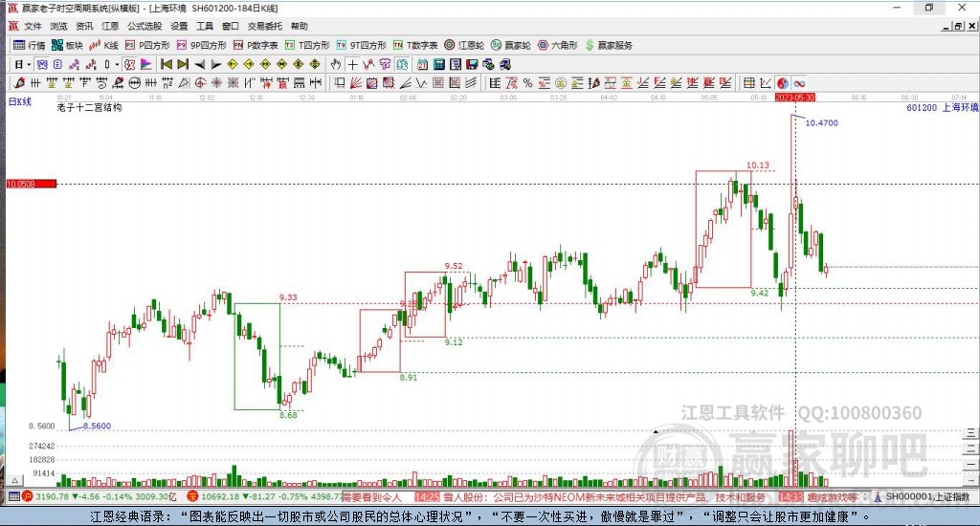980x526 pixels.
Task: Click the black left-arrow step icon
Action: (199, 64)
